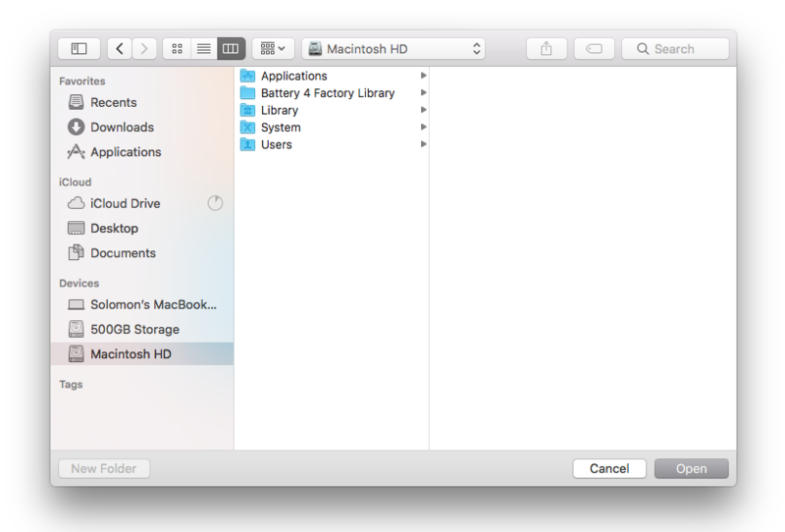Click the Desktop sidebar icon

coord(77,228)
